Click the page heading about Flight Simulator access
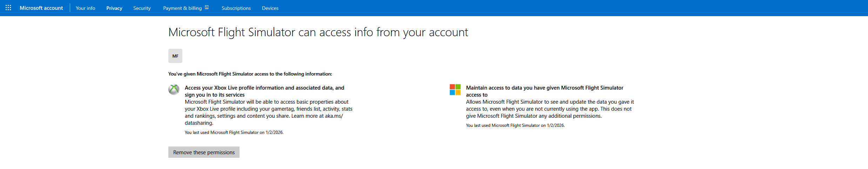868x169 pixels. point(318,32)
